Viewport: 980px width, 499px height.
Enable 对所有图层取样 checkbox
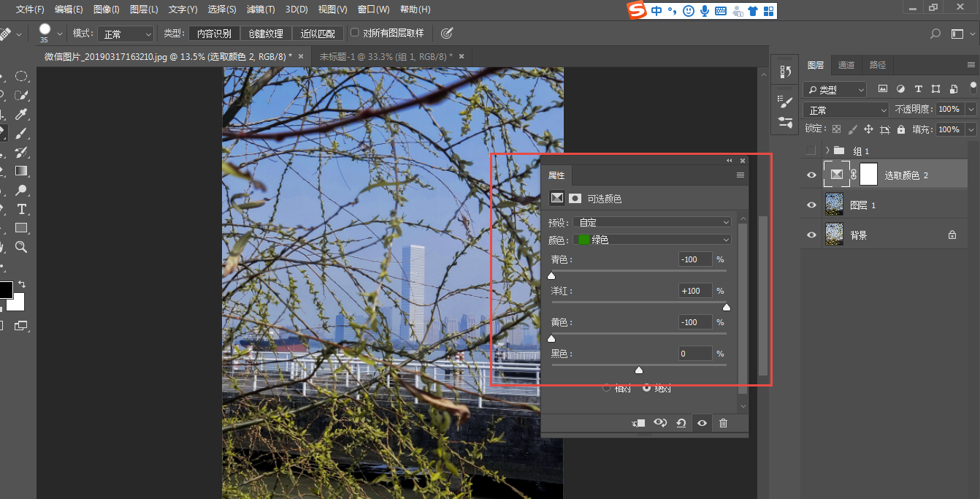(x=355, y=33)
